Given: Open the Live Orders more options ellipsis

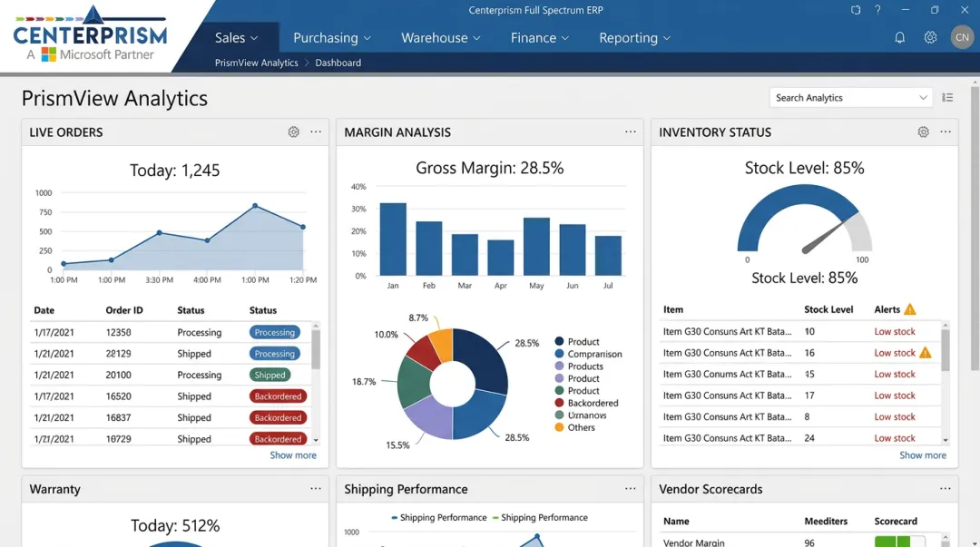Looking at the screenshot, I should click(x=316, y=132).
